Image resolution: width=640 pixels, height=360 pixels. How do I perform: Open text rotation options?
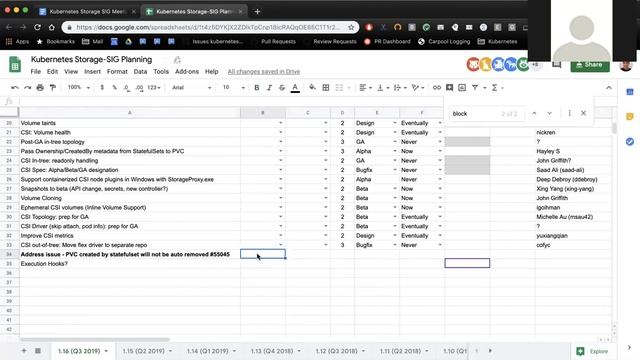point(418,88)
